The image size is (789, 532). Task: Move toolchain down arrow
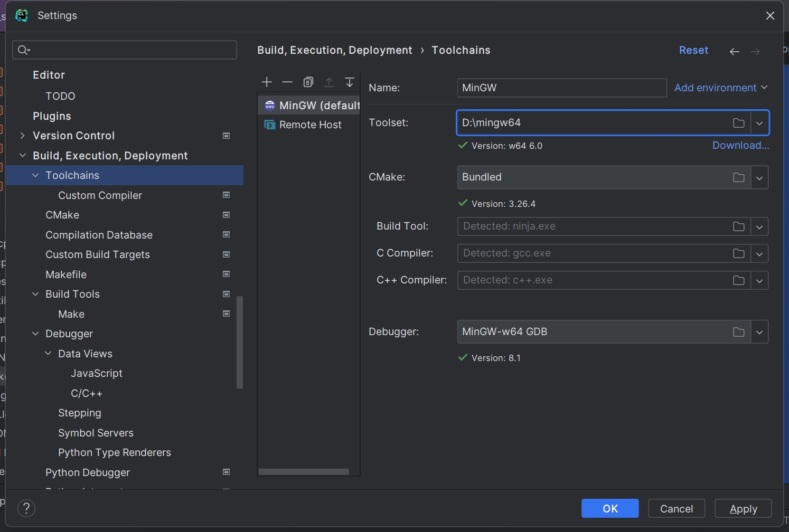click(x=350, y=82)
